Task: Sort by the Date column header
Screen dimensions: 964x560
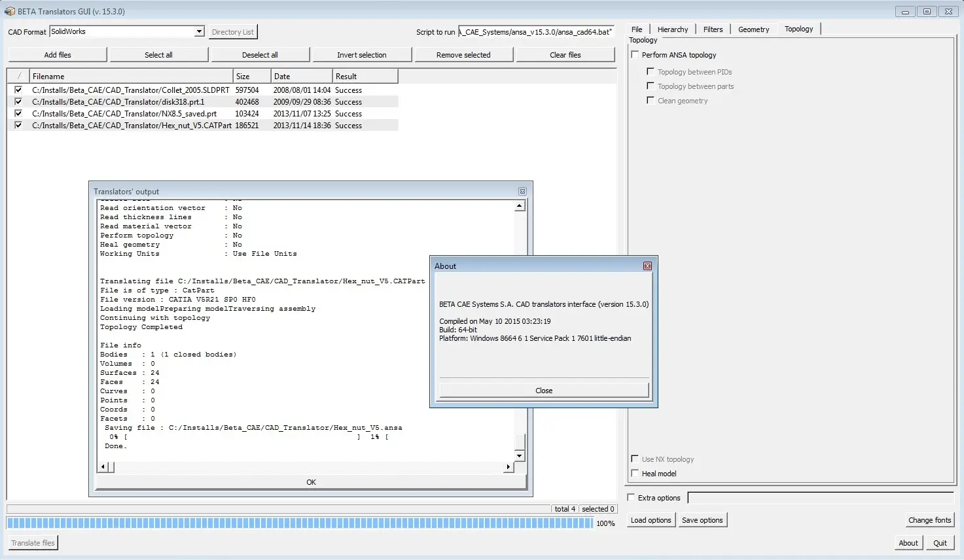Action: click(x=302, y=77)
